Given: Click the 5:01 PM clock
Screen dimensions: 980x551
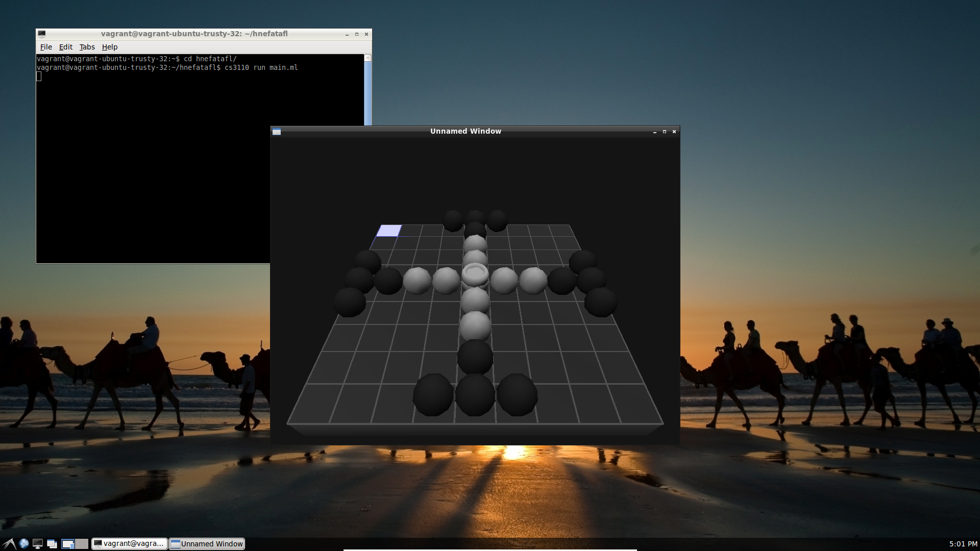Looking at the screenshot, I should click(x=963, y=544).
